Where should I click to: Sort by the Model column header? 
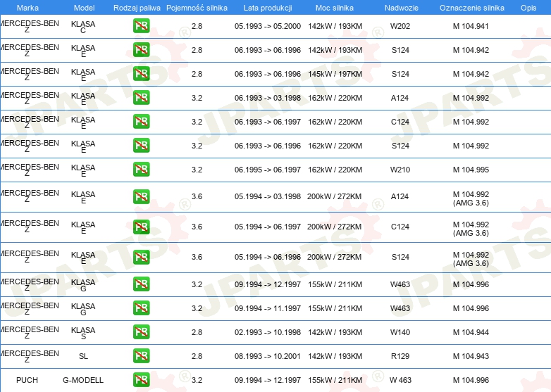[83, 8]
